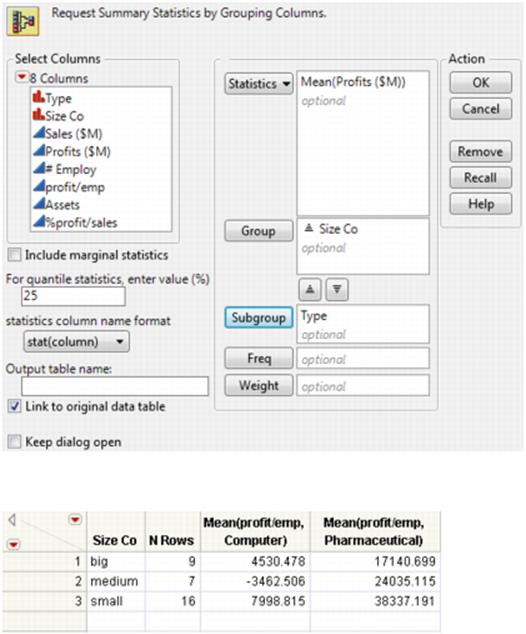Select the Sales ($M) column
The height and width of the screenshot is (634, 526).
(x=74, y=134)
